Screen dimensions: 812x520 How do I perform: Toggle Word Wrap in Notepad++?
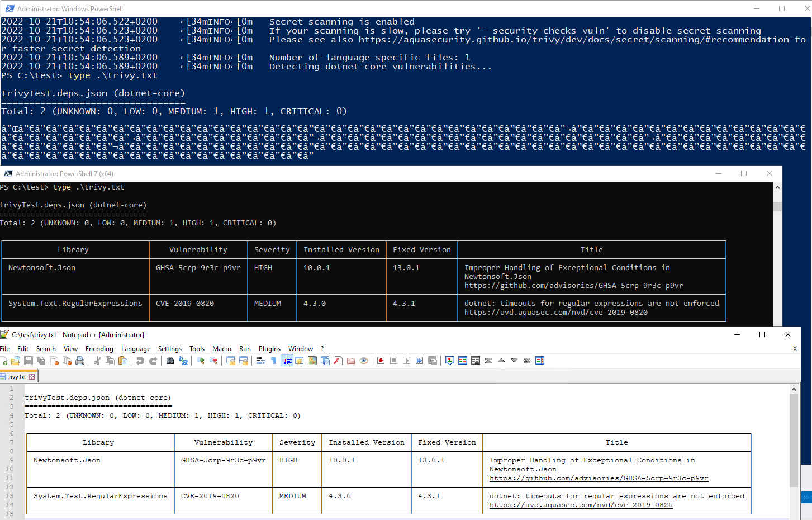coord(260,361)
